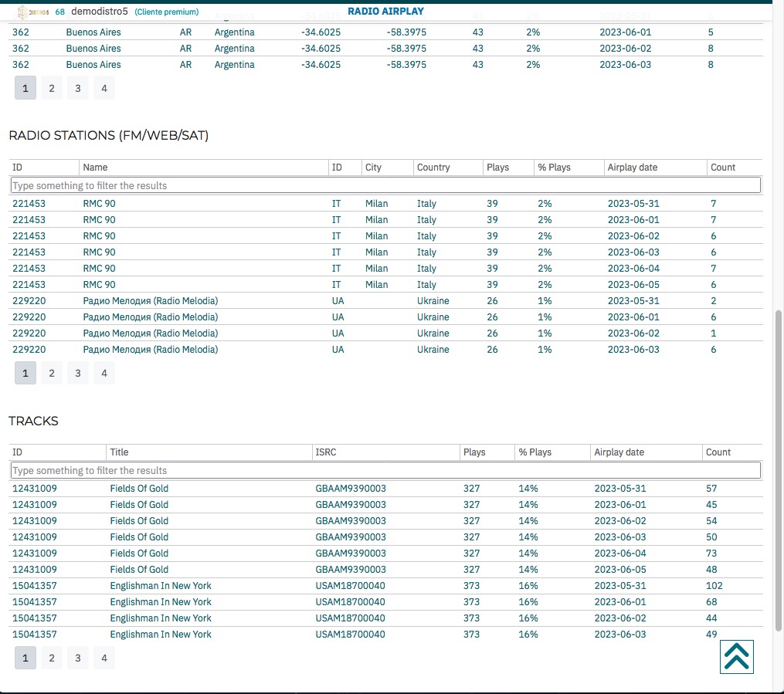Filter the Radio Stations table results
784x694 pixels.
pos(385,185)
